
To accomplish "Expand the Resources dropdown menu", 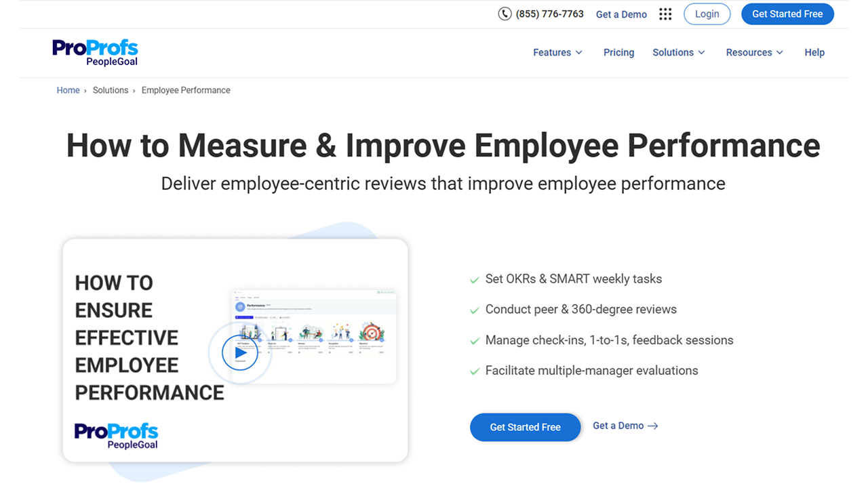I will [755, 52].
